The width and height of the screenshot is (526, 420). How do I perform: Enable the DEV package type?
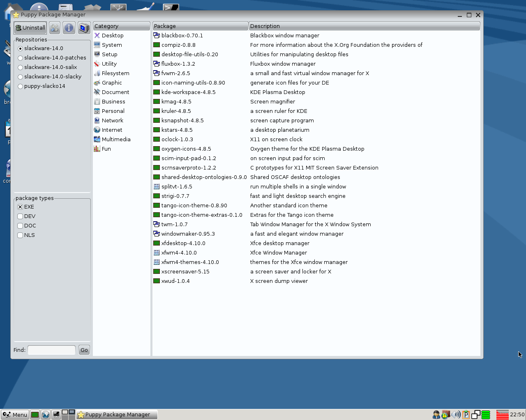click(20, 216)
